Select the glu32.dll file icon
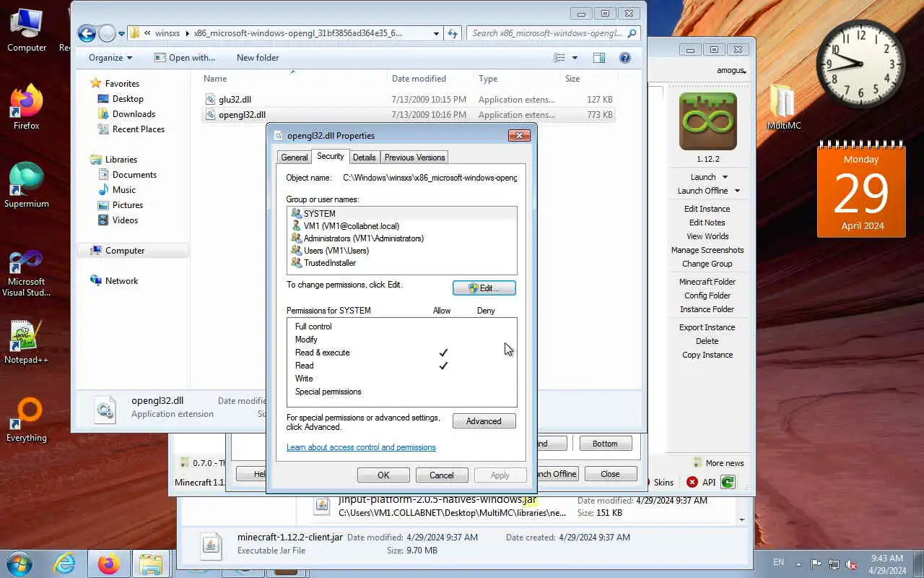 point(210,99)
